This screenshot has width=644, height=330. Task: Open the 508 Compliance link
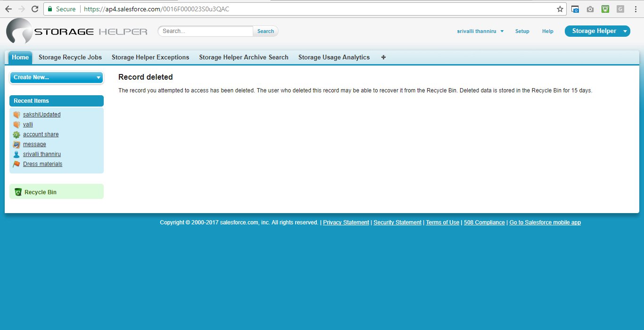tap(484, 223)
